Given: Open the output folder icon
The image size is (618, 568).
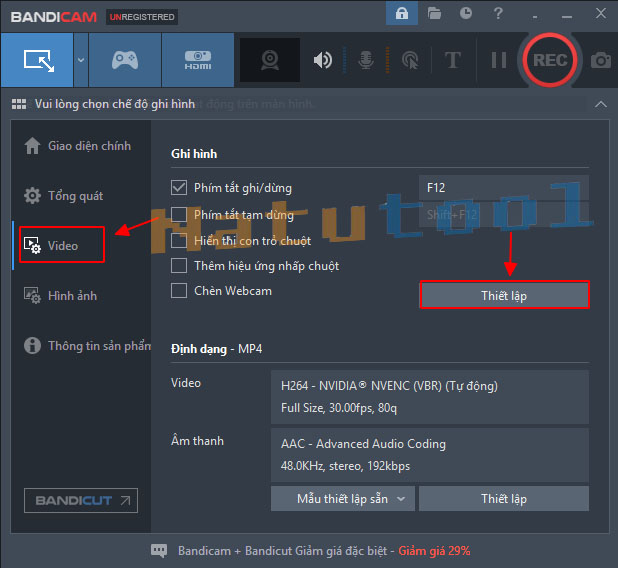Looking at the screenshot, I should 434,14.
